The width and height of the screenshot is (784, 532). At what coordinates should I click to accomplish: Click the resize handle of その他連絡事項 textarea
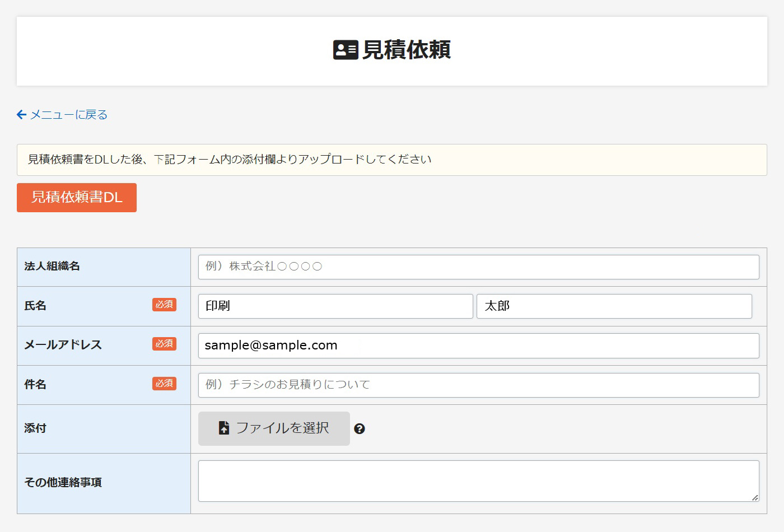(x=755, y=497)
